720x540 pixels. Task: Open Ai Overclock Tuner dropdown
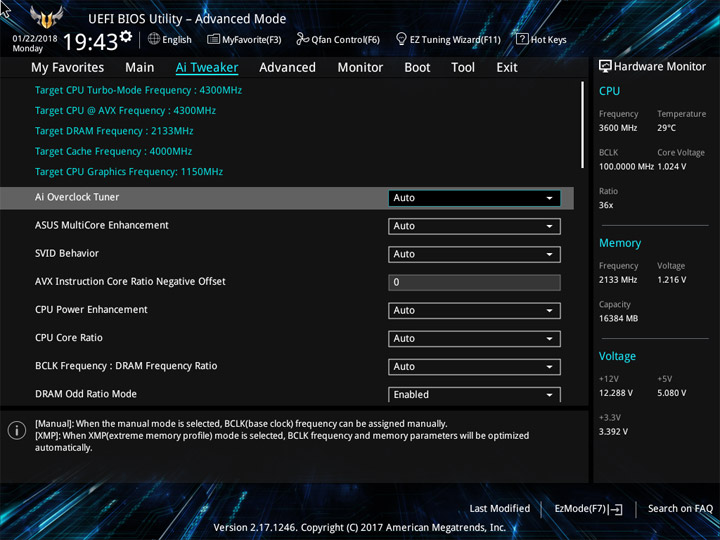[474, 198]
